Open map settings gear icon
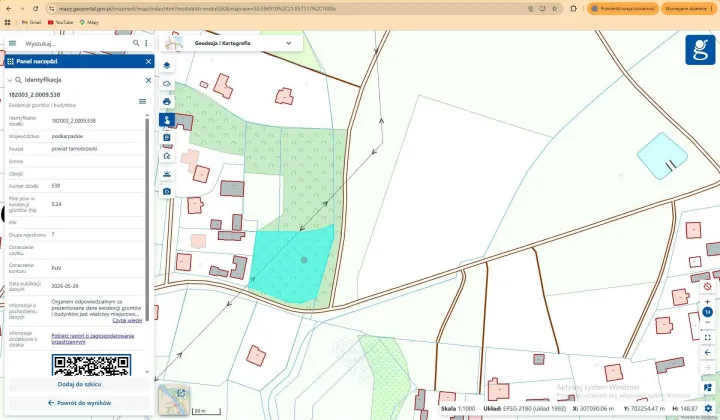This screenshot has height=420, width=720. click(708, 408)
